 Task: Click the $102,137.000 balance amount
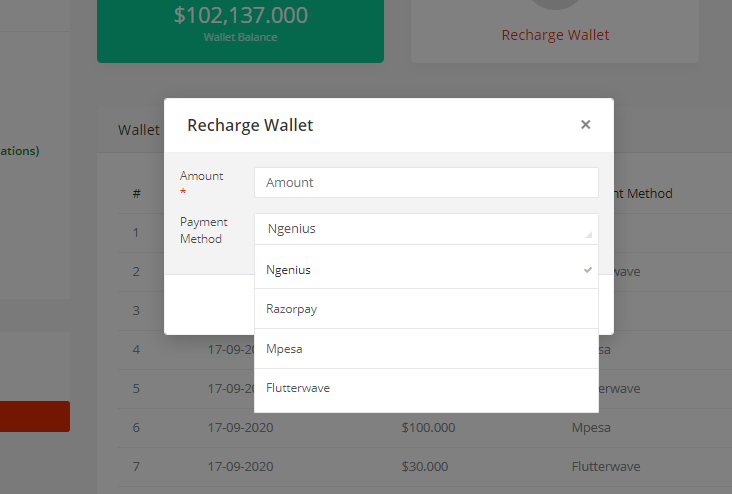coord(240,15)
